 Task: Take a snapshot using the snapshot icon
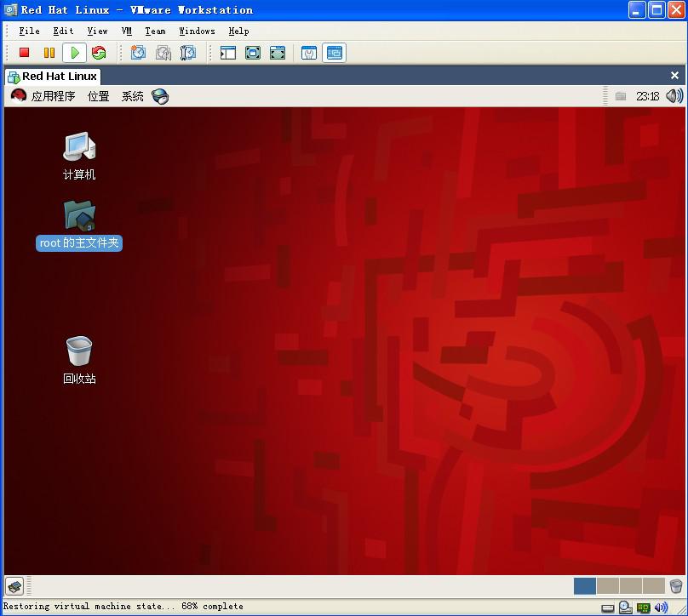[138, 53]
